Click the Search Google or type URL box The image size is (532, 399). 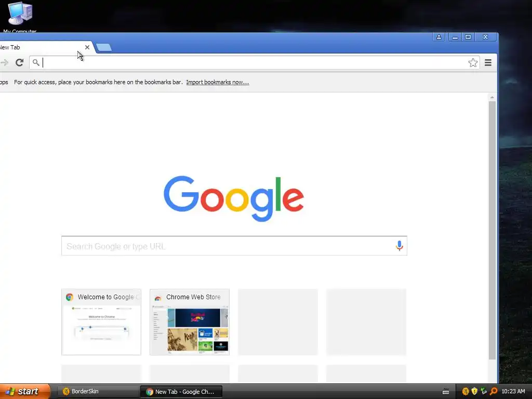[x=234, y=246]
